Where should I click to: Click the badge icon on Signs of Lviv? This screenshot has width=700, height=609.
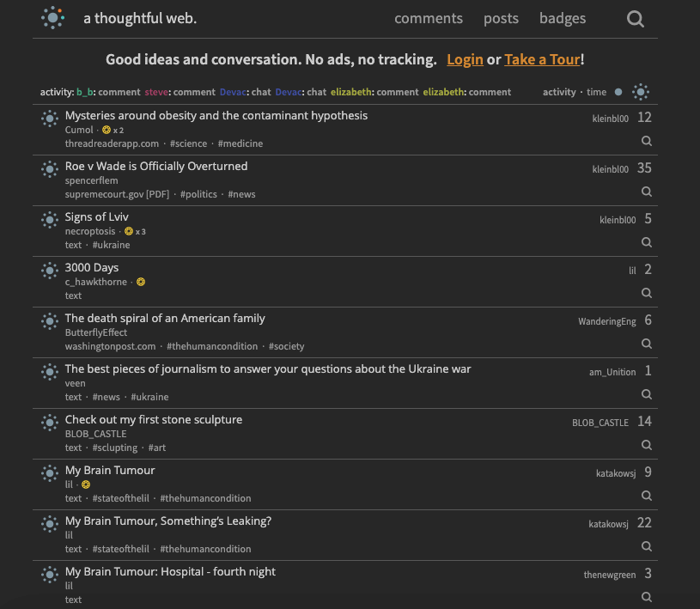(129, 231)
